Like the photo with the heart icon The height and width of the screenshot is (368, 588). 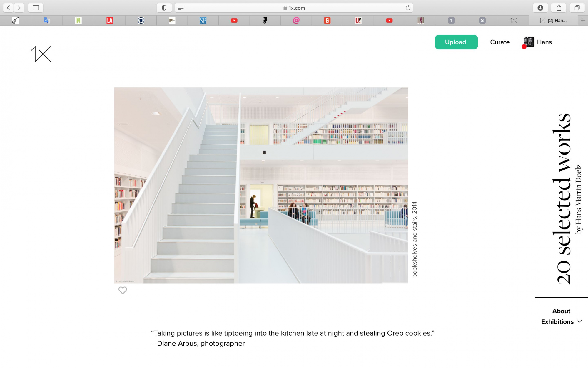123,290
